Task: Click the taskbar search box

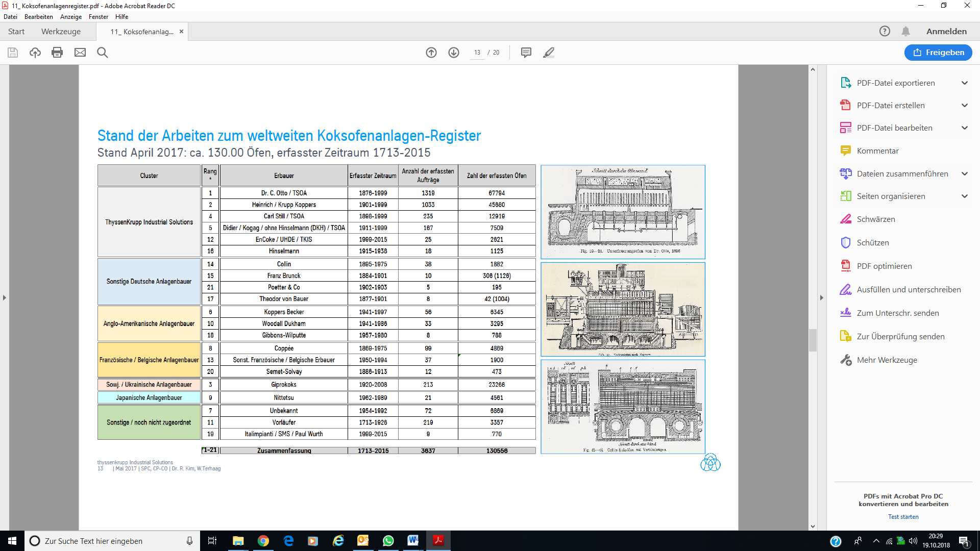Action: pos(112,541)
